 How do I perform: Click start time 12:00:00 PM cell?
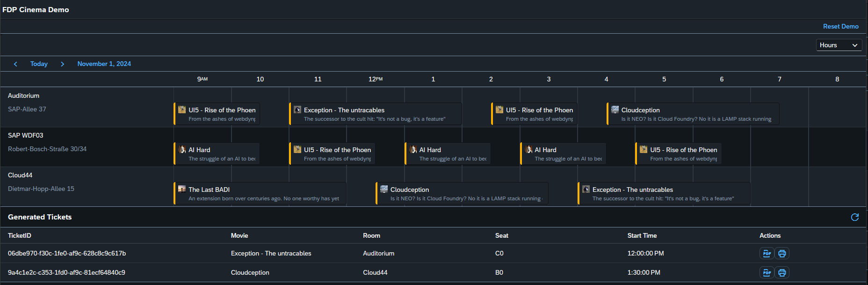(x=646, y=253)
